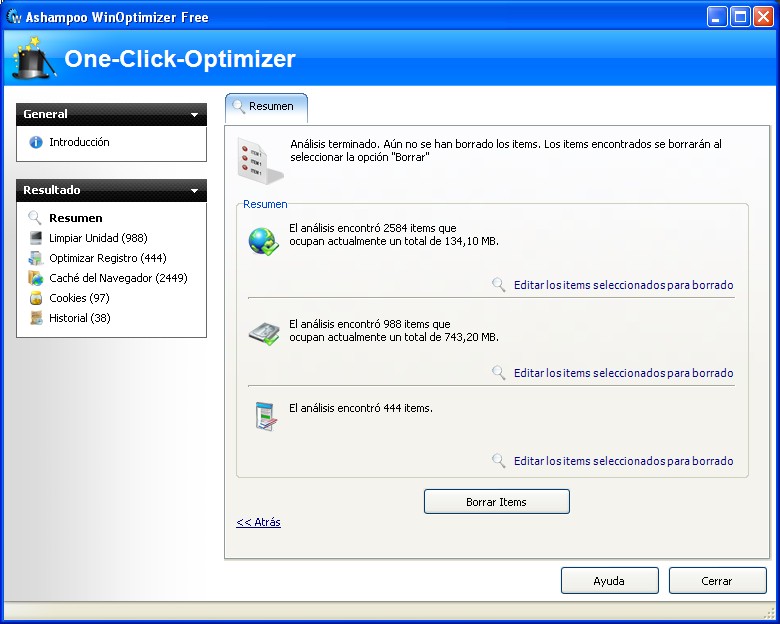Viewport: 780px width, 624px height.
Task: Select Resumen in the Resultado list
Action: (76, 218)
